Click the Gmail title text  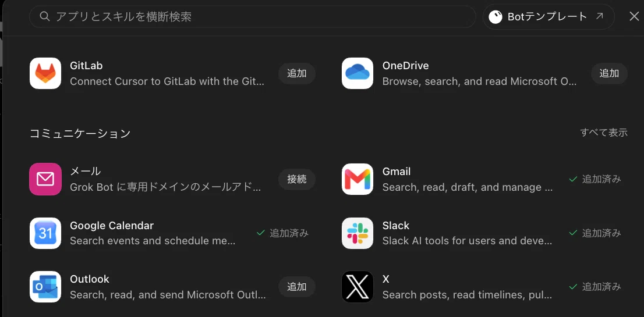coord(397,172)
